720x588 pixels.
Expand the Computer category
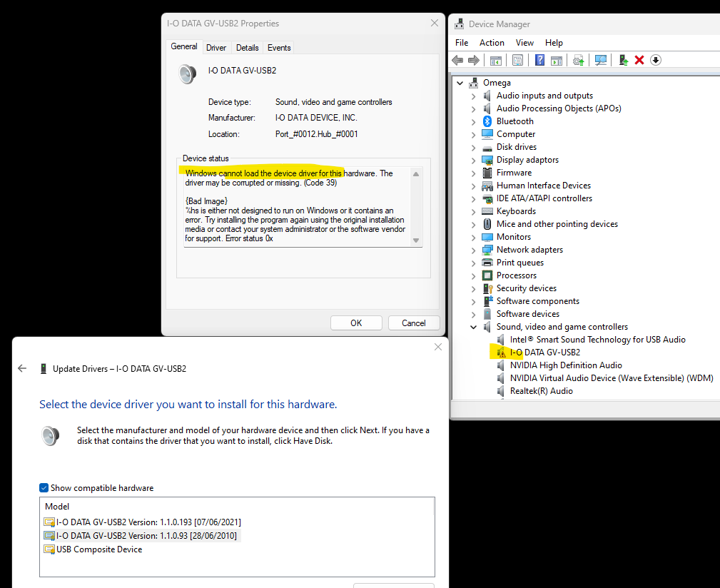[x=473, y=134]
